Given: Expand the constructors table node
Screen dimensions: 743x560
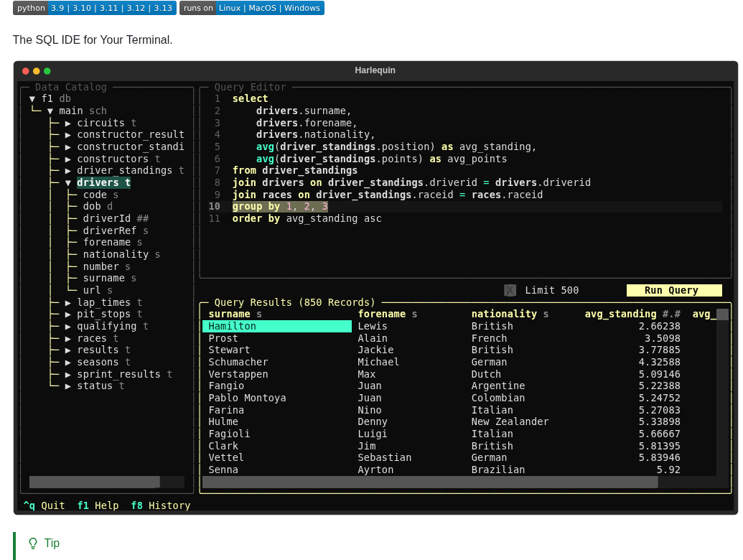Looking at the screenshot, I should (x=68, y=159).
